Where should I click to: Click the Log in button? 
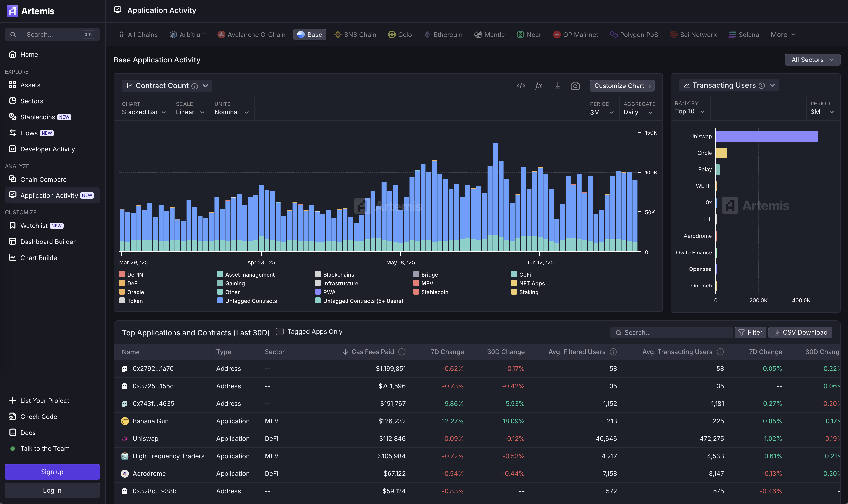click(x=52, y=490)
